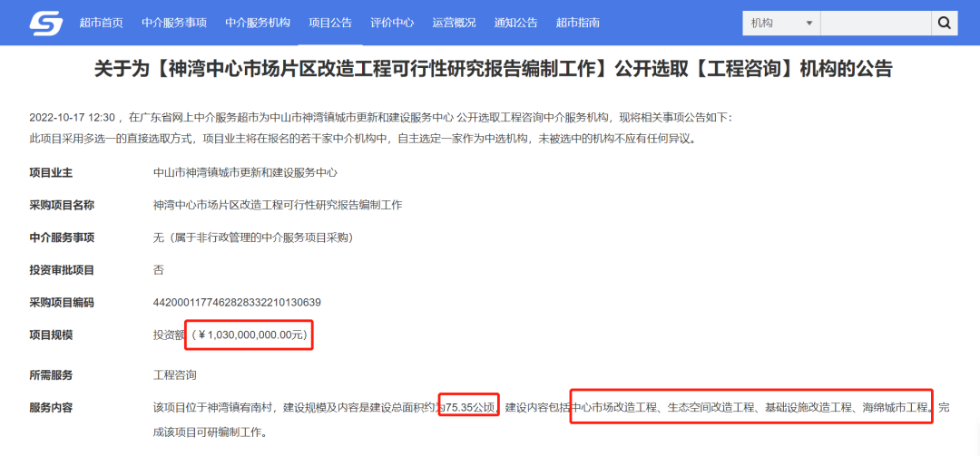The image size is (980, 456).
Task: Open the 机构 search type dropdown
Action: pyautogui.click(x=781, y=23)
